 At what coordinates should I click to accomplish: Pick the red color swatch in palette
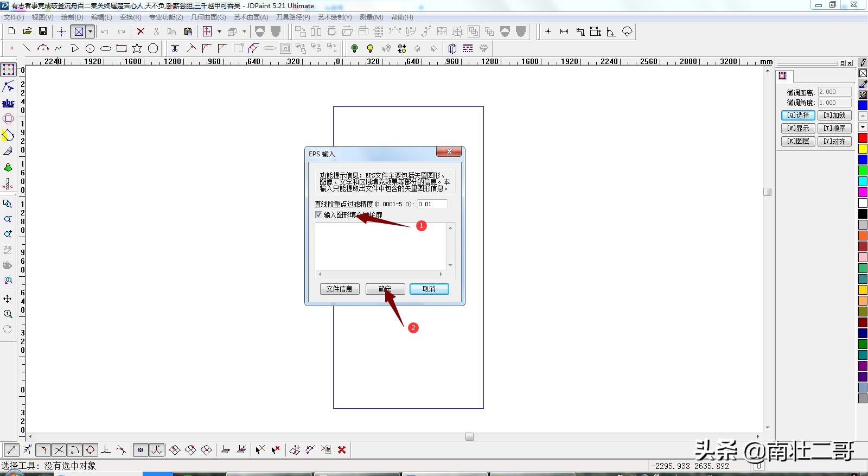click(x=863, y=138)
